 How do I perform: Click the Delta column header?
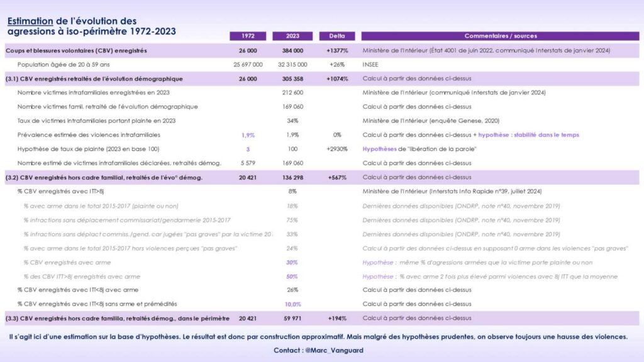(337, 36)
